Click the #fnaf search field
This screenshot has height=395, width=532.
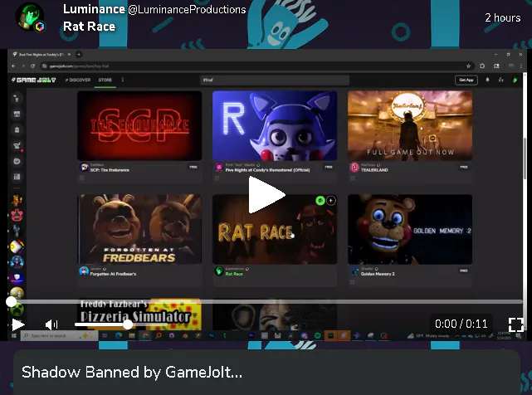point(275,80)
